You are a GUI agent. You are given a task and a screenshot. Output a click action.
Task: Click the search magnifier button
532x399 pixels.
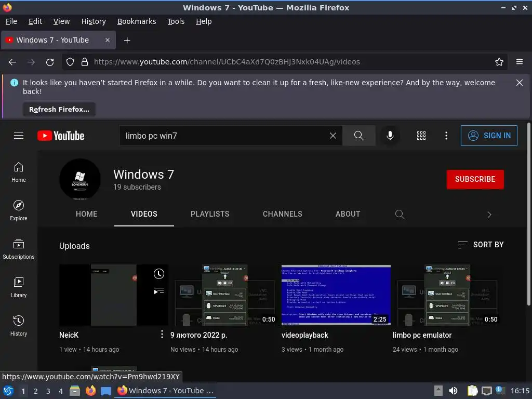coord(358,136)
